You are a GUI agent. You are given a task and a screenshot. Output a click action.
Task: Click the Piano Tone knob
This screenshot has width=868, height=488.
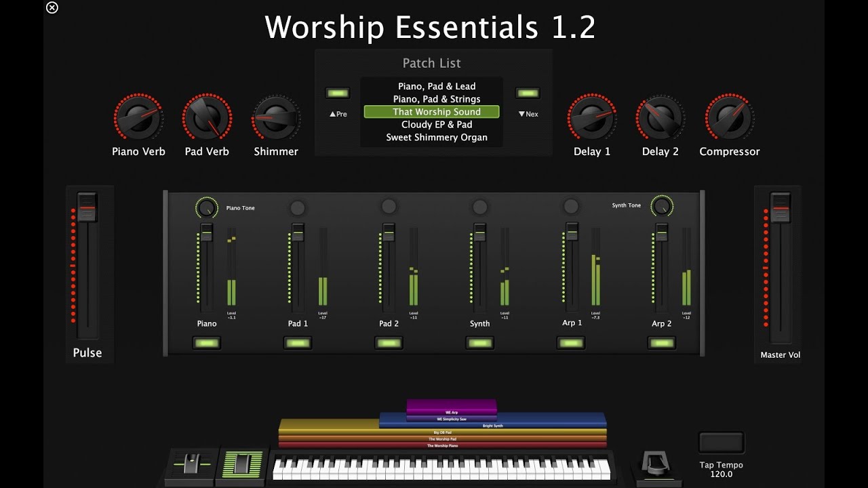tap(206, 207)
